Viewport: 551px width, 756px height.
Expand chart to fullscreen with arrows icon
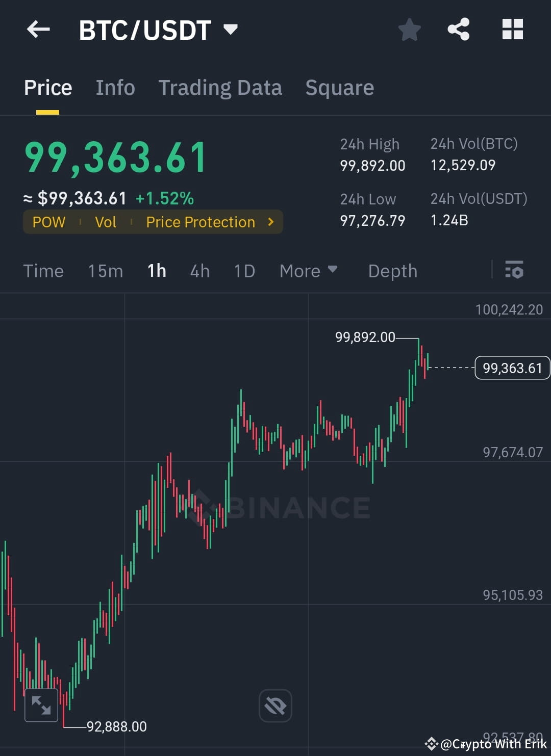tap(41, 705)
